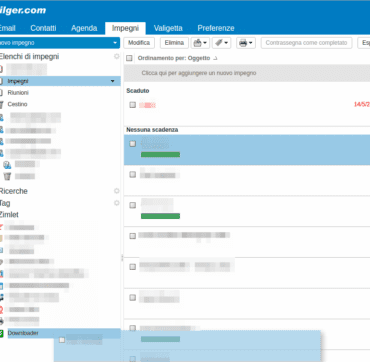The image size is (370, 362).
Task: Click Contrassegna come completato
Action: click(306, 43)
